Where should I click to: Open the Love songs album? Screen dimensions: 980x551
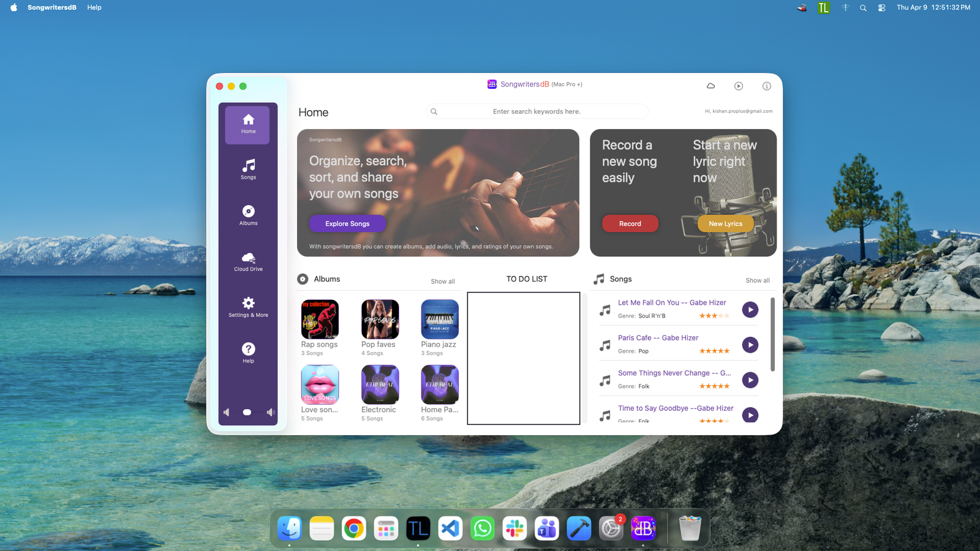tap(320, 384)
